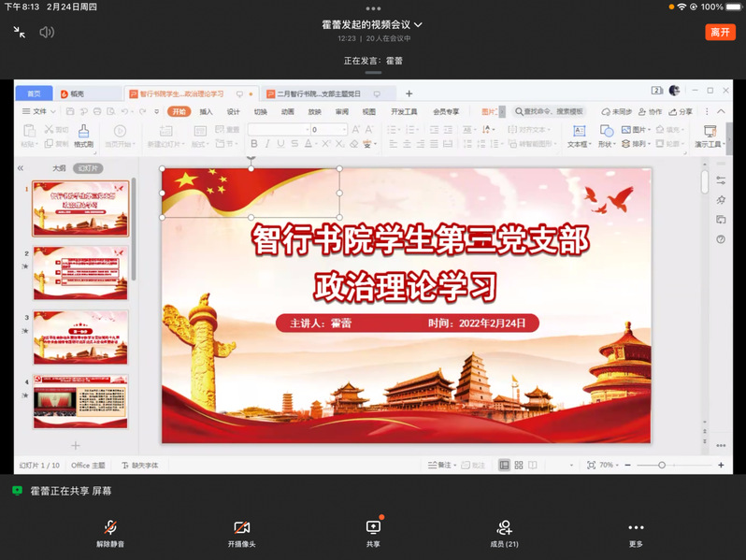
Task: Switch to the 插入 (Insert) ribbon tab
Action: point(206,111)
